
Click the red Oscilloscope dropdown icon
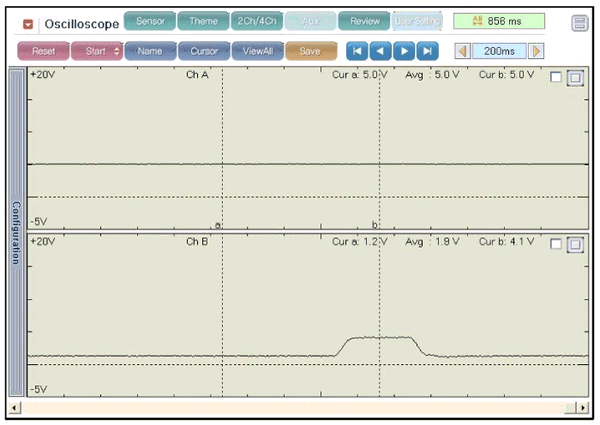pyautogui.click(x=28, y=23)
